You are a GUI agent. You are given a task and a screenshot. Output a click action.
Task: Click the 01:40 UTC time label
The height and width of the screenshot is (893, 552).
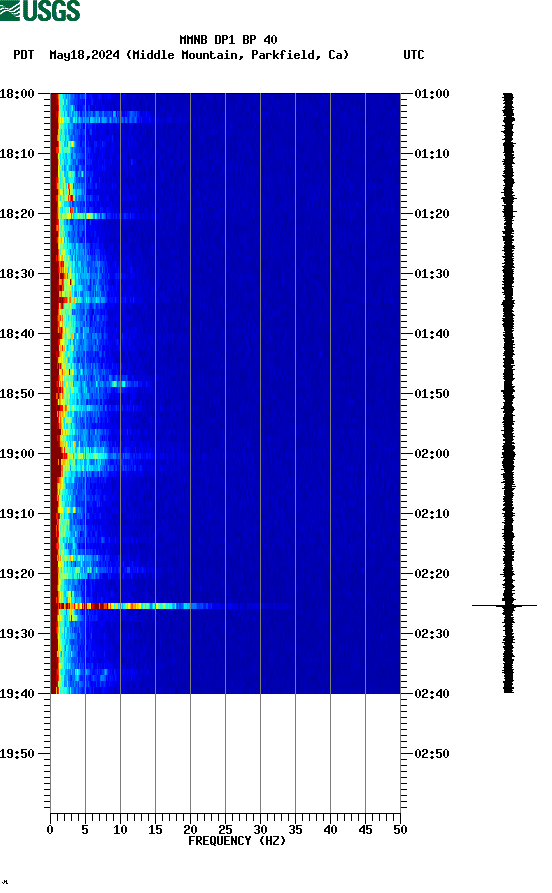coord(432,334)
